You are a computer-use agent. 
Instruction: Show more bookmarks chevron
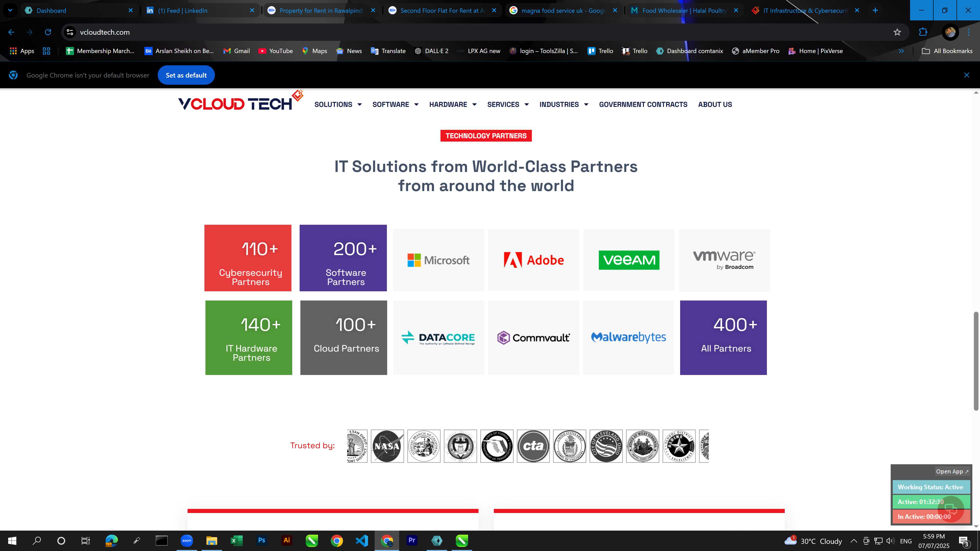(901, 51)
